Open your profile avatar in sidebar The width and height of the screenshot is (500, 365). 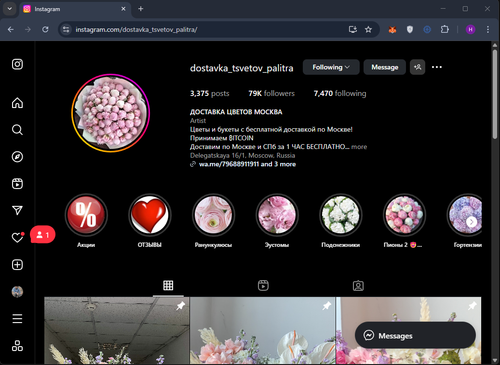(17, 292)
